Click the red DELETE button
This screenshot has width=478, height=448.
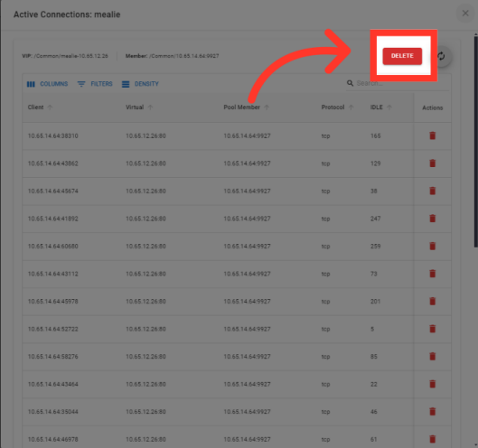402,56
